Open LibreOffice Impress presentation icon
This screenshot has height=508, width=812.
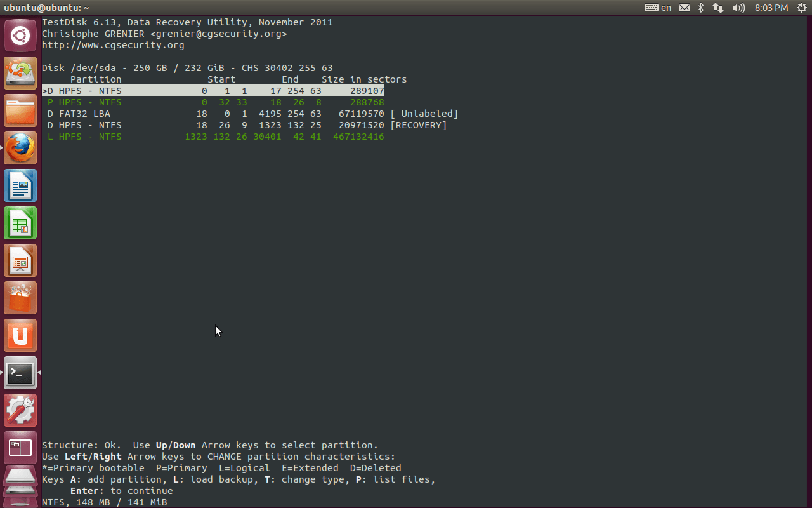coord(20,260)
